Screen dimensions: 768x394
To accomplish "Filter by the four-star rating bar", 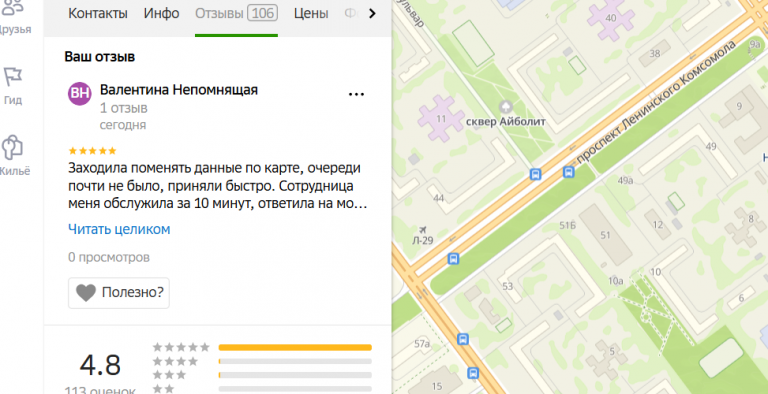I will pyautogui.click(x=295, y=361).
